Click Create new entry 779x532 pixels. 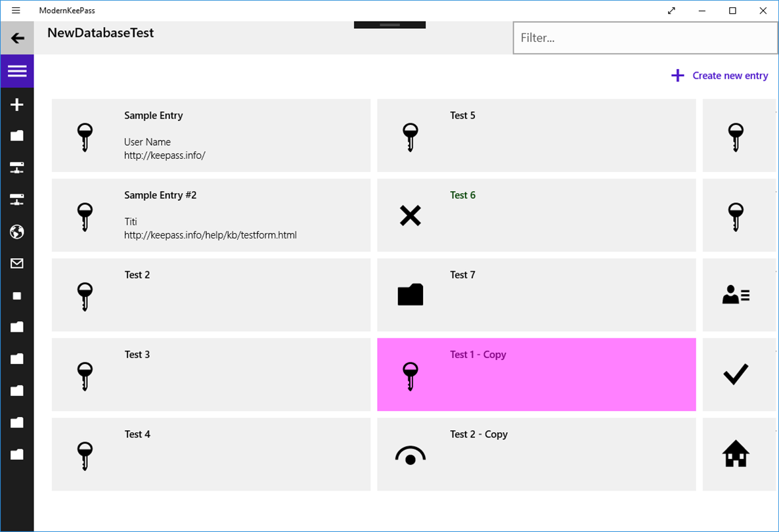pos(719,76)
